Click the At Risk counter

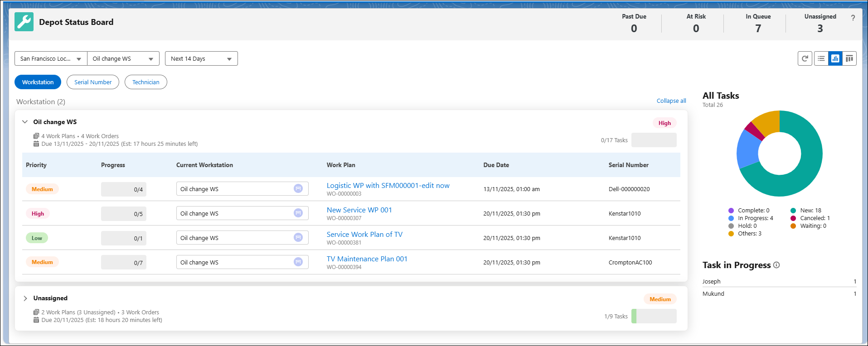pos(696,23)
